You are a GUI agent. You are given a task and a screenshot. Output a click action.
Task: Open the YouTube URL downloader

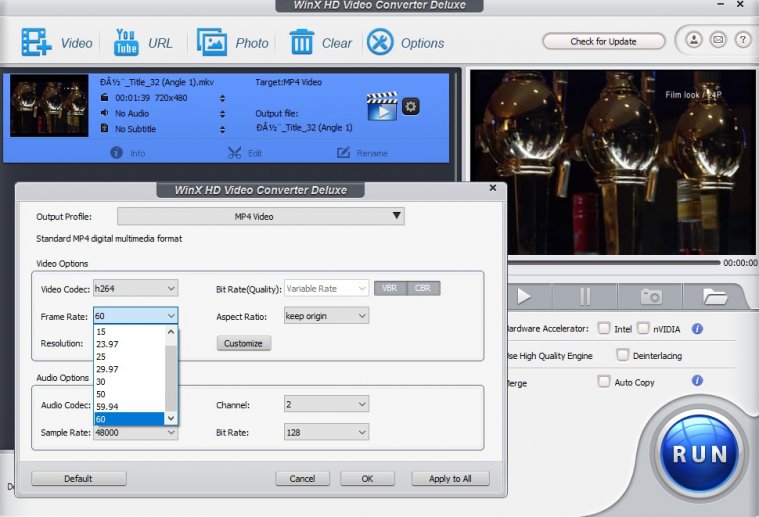[x=126, y=43]
